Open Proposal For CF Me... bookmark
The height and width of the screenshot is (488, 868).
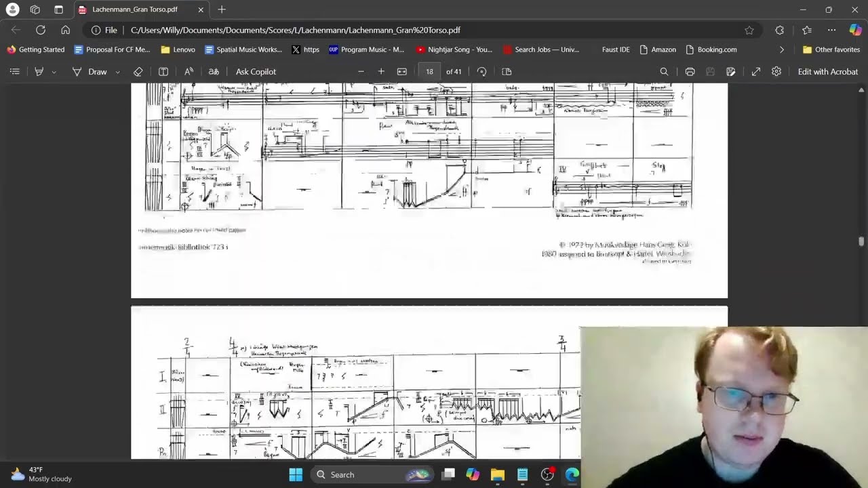[x=112, y=49]
